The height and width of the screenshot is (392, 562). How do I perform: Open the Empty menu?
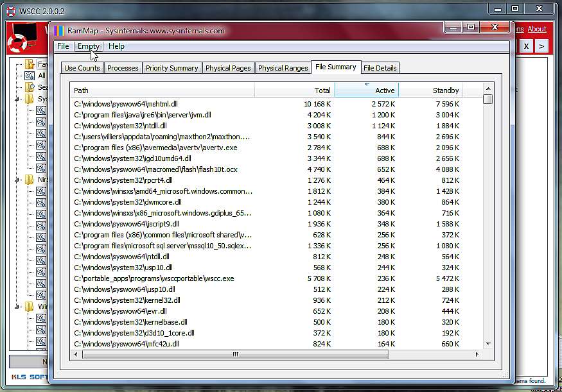88,46
